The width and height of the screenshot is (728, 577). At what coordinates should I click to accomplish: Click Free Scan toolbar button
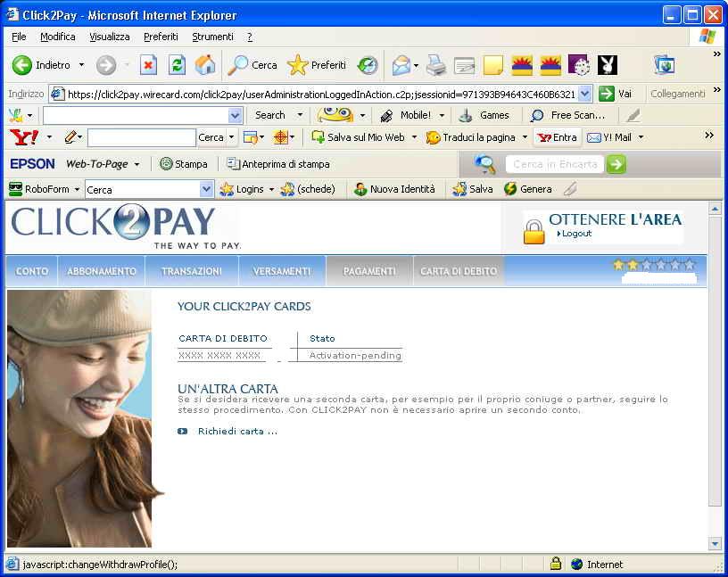click(x=568, y=115)
